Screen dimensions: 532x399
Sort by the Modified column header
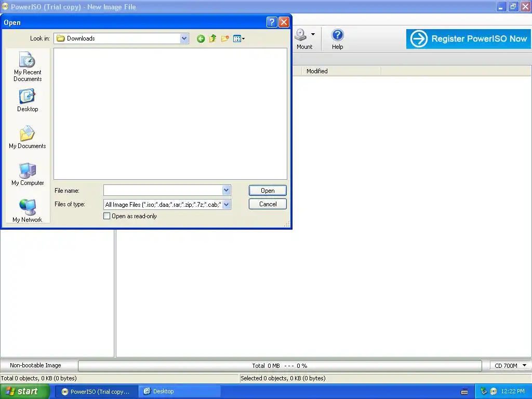pos(341,71)
